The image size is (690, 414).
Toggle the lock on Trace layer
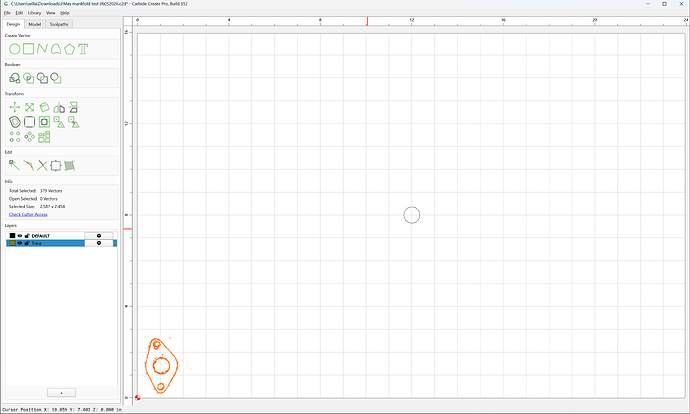pyautogui.click(x=27, y=243)
